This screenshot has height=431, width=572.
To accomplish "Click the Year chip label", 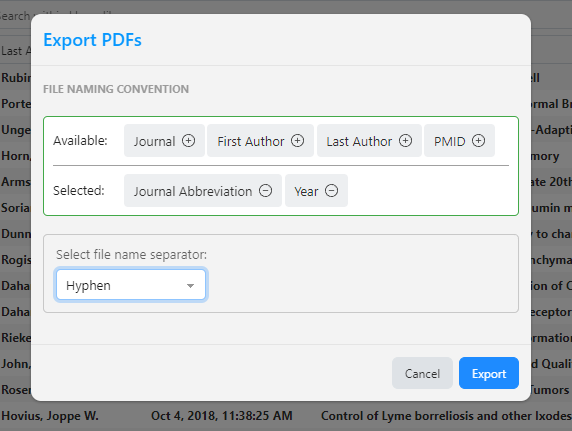I will click(306, 192).
